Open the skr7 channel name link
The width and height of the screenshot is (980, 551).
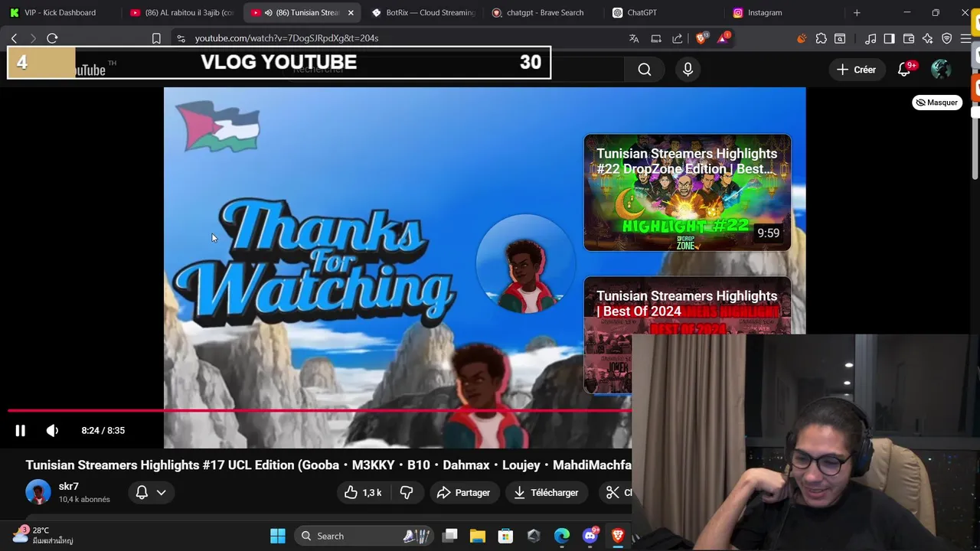pos(69,487)
